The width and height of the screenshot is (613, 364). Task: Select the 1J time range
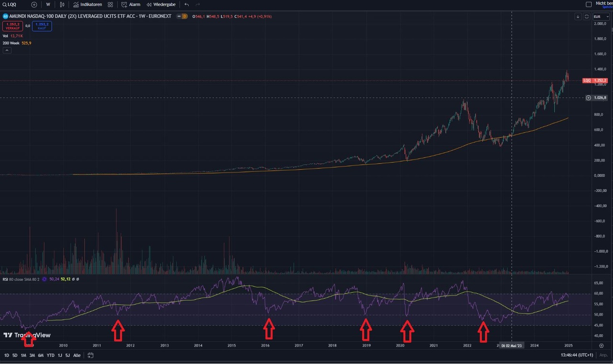60,355
